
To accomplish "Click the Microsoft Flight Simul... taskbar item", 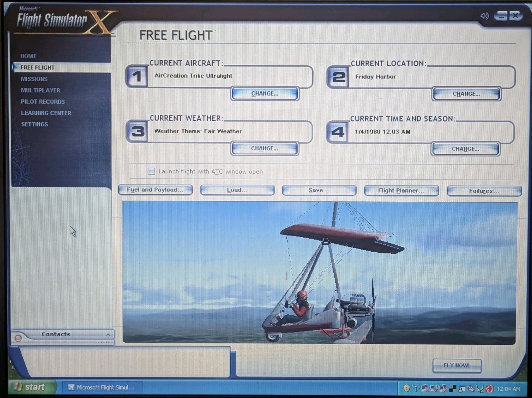I will [102, 387].
